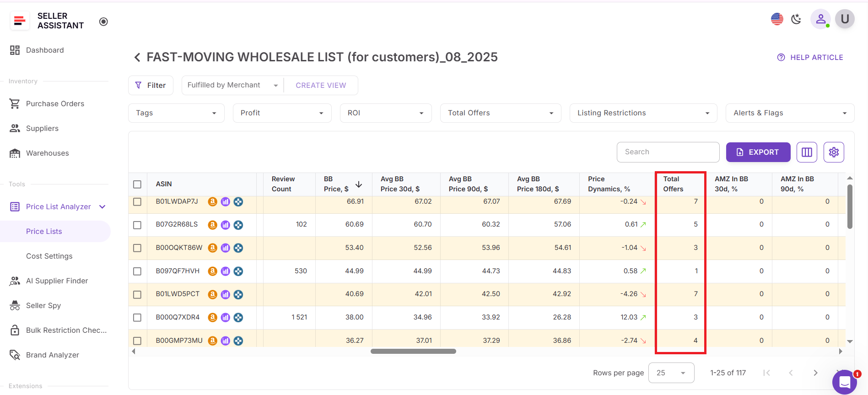The image size is (868, 395).
Task: Open the HELP ARTICLE link
Action: pyautogui.click(x=810, y=57)
